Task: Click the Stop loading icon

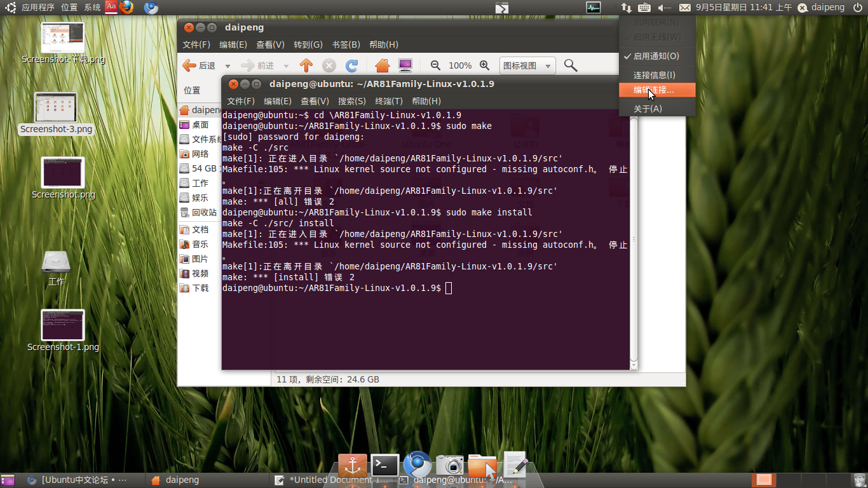Action: click(x=329, y=65)
